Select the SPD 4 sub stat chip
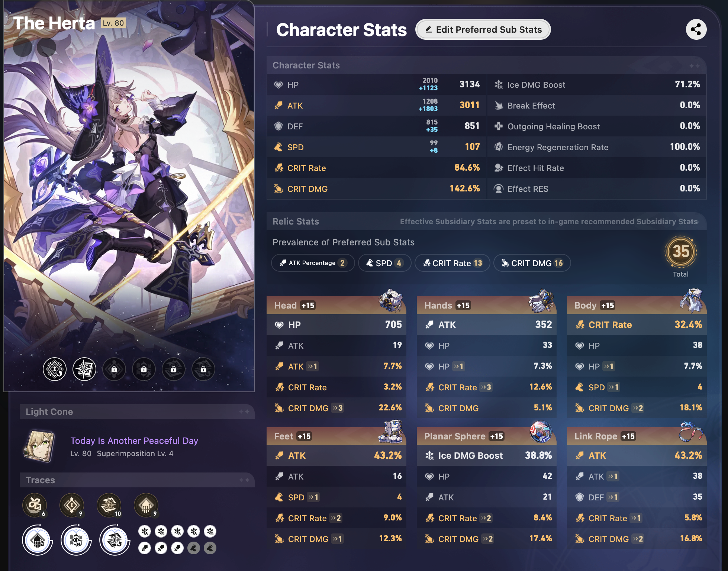 [x=385, y=263]
